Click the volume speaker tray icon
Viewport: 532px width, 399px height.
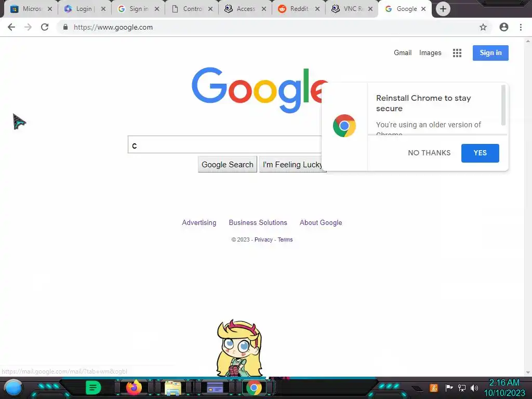[x=474, y=388]
